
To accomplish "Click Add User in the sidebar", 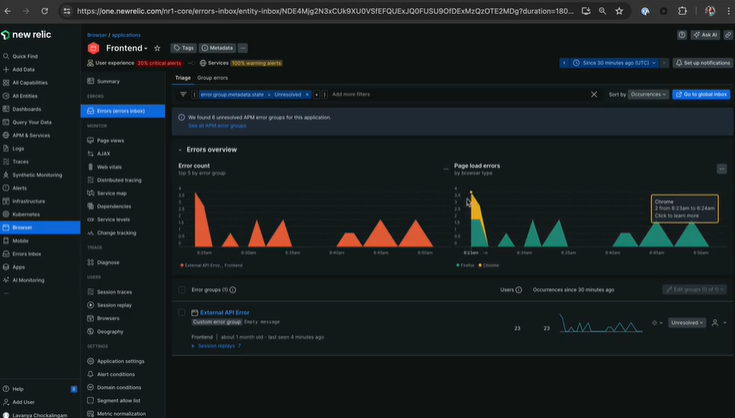I will click(x=23, y=402).
